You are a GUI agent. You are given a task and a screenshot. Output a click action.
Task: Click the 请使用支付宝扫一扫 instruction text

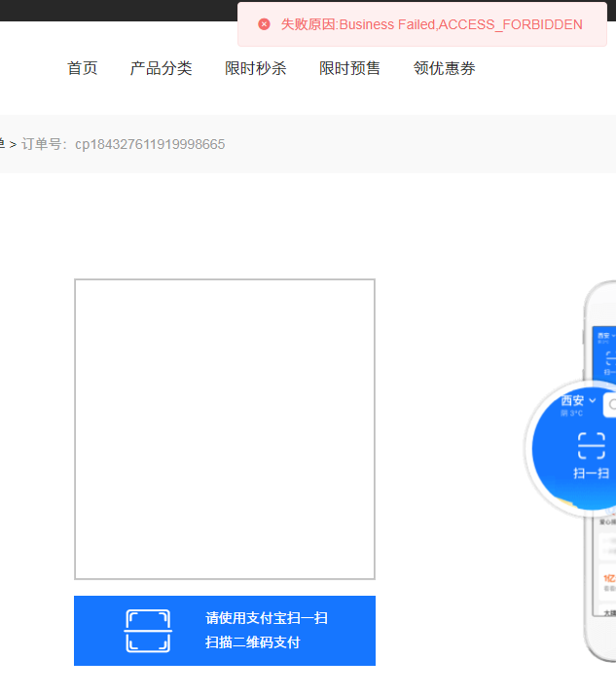(x=267, y=618)
